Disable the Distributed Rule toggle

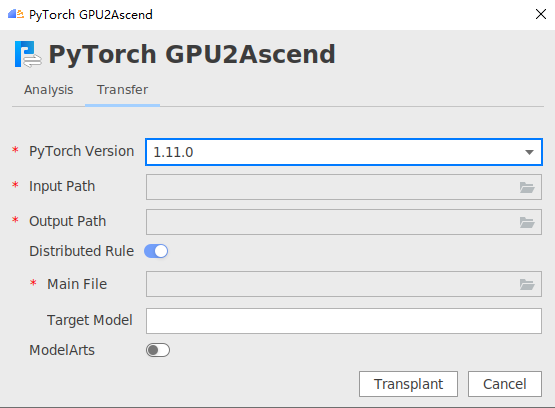pos(156,251)
